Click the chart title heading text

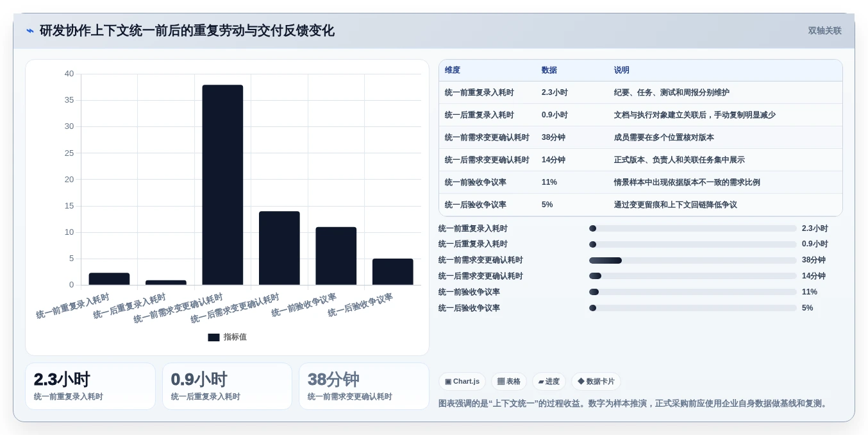187,31
